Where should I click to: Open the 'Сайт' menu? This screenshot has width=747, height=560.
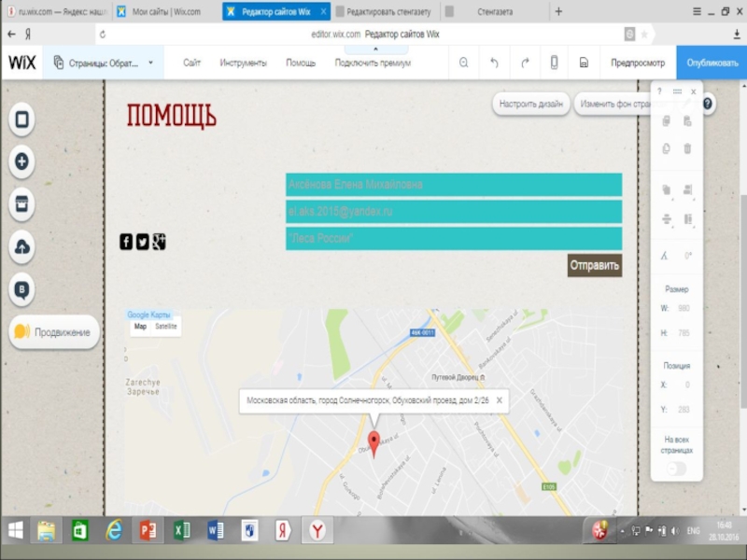pyautogui.click(x=192, y=63)
